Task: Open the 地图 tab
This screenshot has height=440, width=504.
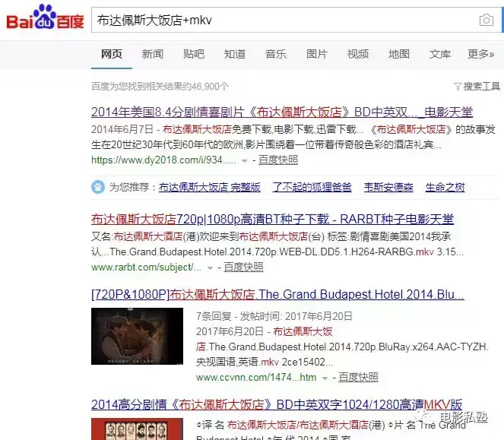Action: (x=399, y=54)
